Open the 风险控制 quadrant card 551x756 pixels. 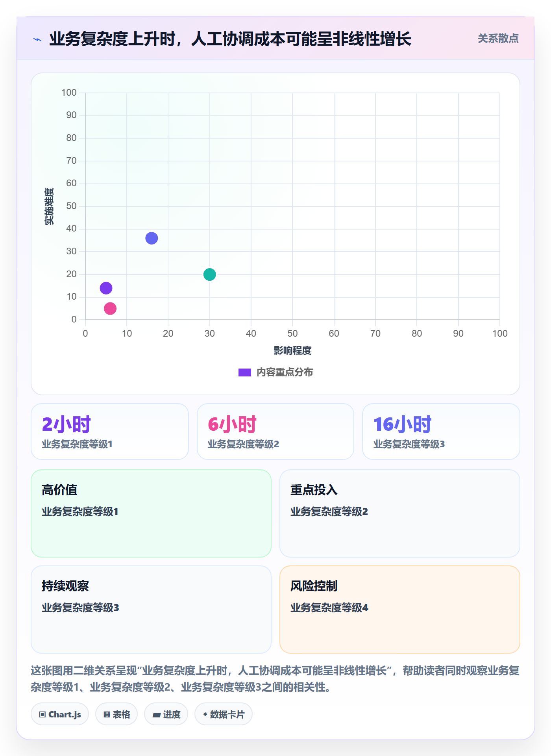click(400, 610)
